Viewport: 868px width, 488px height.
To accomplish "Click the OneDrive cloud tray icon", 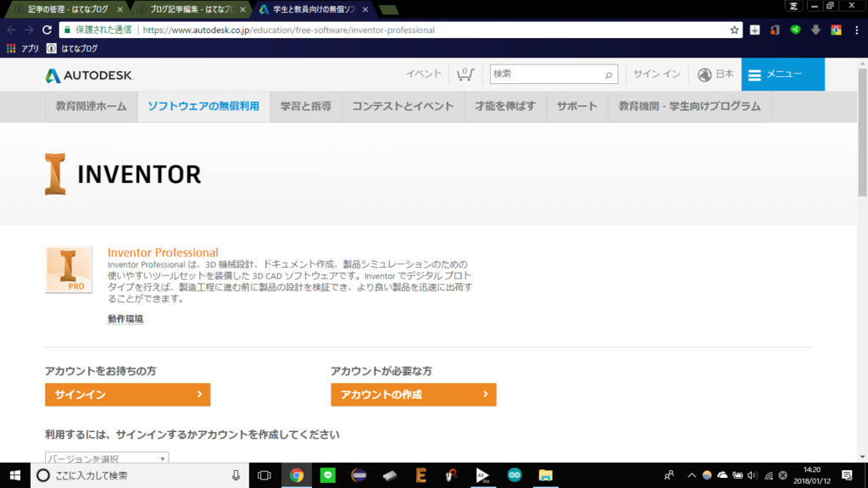I will (722, 475).
